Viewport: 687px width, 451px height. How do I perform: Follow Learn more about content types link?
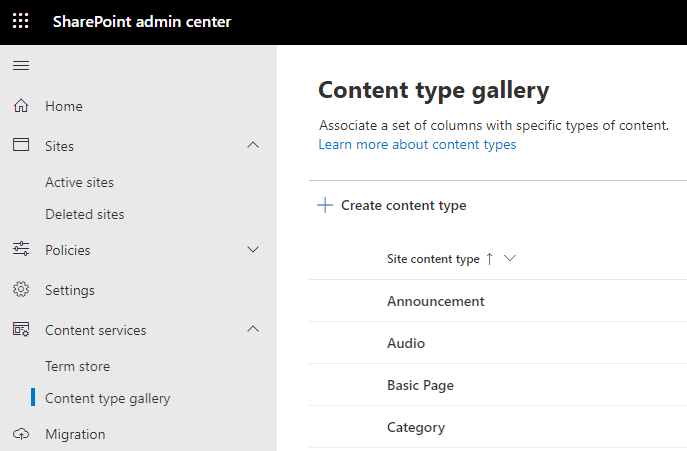pos(417,144)
